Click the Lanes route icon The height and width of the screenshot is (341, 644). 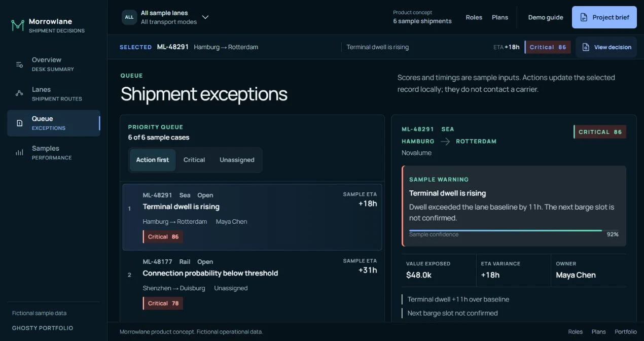click(19, 93)
